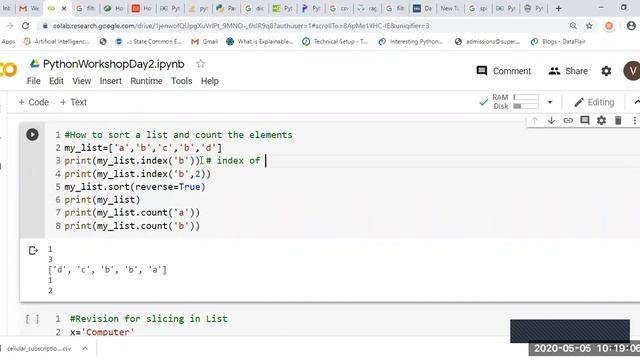Screen dimensions: 640x360
Task: Click run bracket of Revision slicing cell
Action: 33,319
